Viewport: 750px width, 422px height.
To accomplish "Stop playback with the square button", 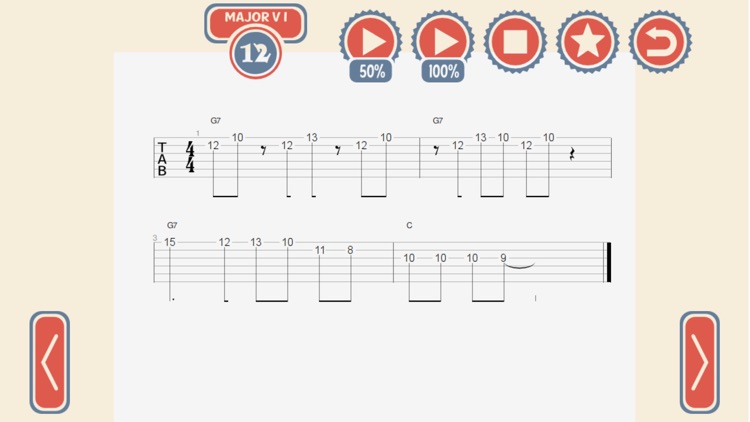I will 515,42.
